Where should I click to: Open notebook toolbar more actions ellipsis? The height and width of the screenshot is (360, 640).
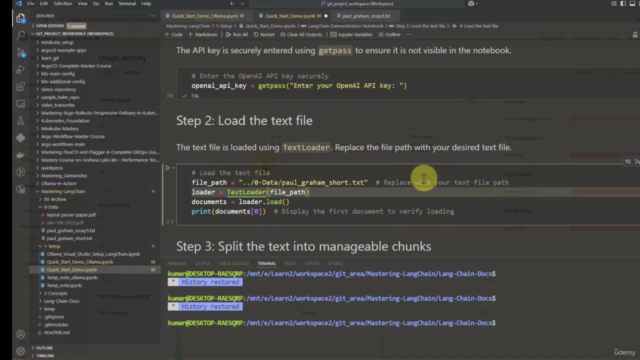coord(409,35)
